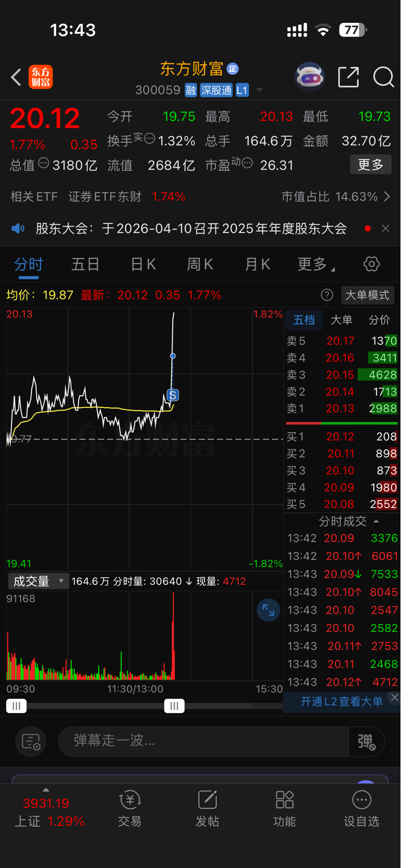Open 上证 3931.19 index quote
Viewport: 401px width, 868px height.
(48, 812)
